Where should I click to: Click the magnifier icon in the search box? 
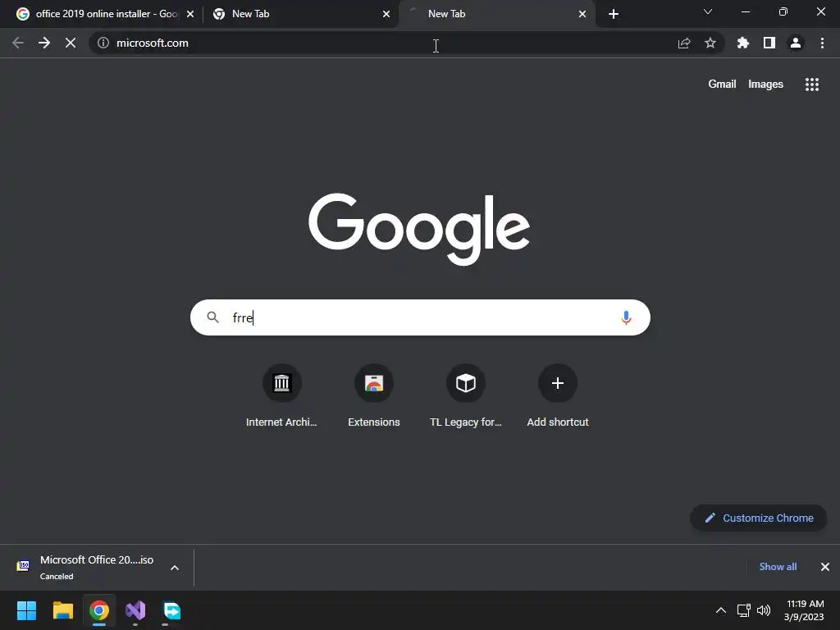[x=212, y=317]
